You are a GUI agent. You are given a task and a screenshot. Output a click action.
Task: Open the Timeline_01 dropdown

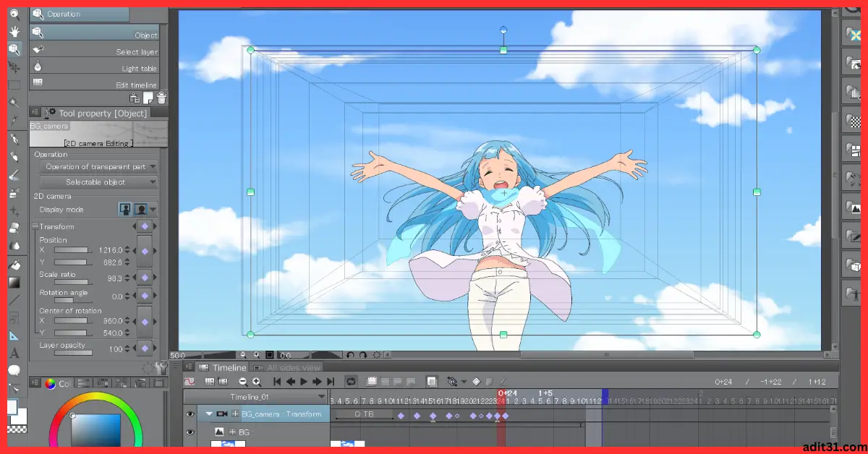255,397
